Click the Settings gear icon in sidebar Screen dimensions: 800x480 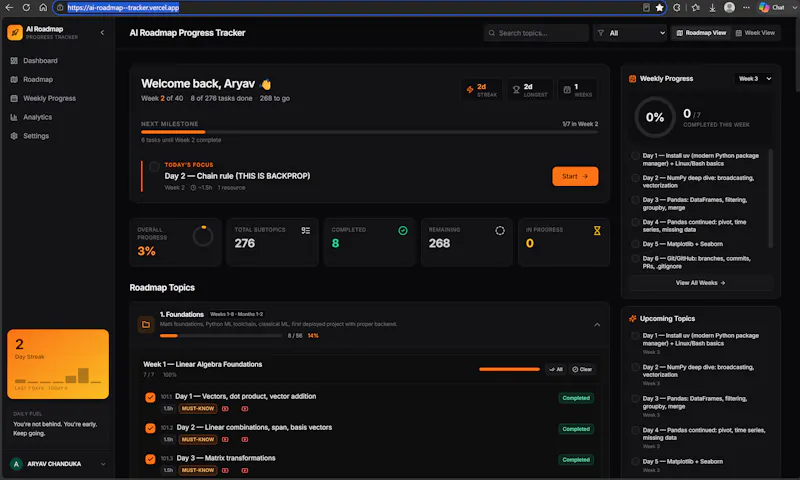(x=14, y=136)
